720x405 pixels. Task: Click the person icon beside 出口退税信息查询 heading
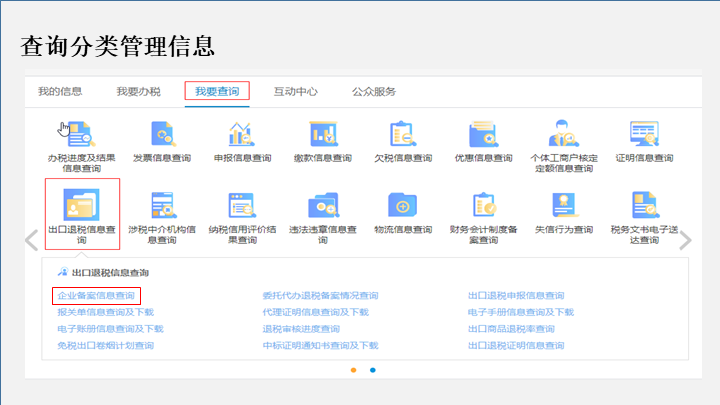pyautogui.click(x=63, y=272)
